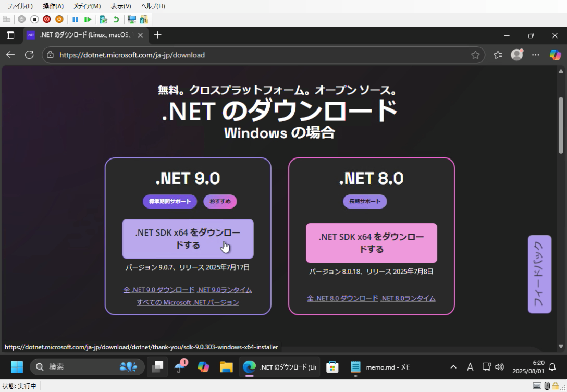Download .NET 8.0 SDK x64
The width and height of the screenshot is (567, 392).
pos(372,243)
